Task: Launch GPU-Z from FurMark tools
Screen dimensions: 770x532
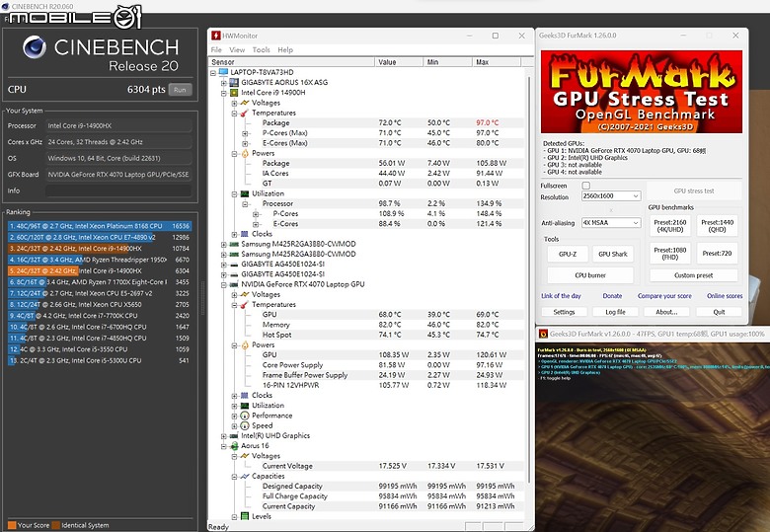Action: 568,254
